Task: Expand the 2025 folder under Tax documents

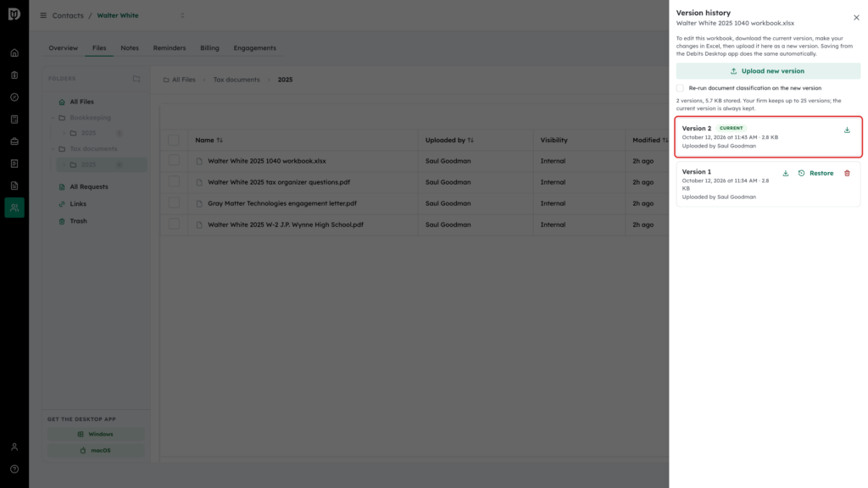Action: [64, 165]
